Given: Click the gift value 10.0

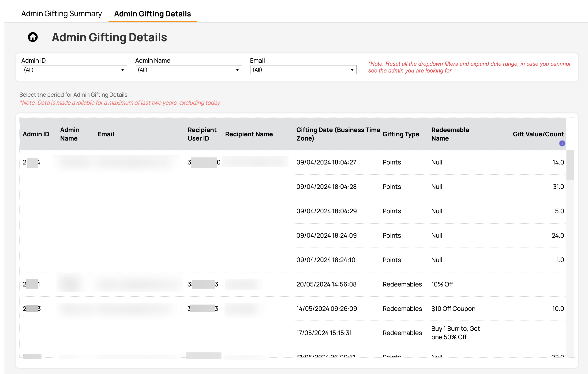Looking at the screenshot, I should click(x=558, y=309).
